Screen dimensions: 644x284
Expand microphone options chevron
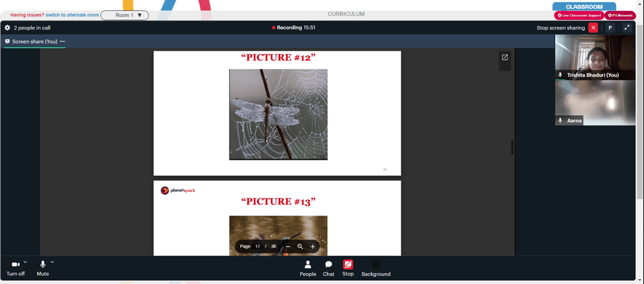pos(52,262)
